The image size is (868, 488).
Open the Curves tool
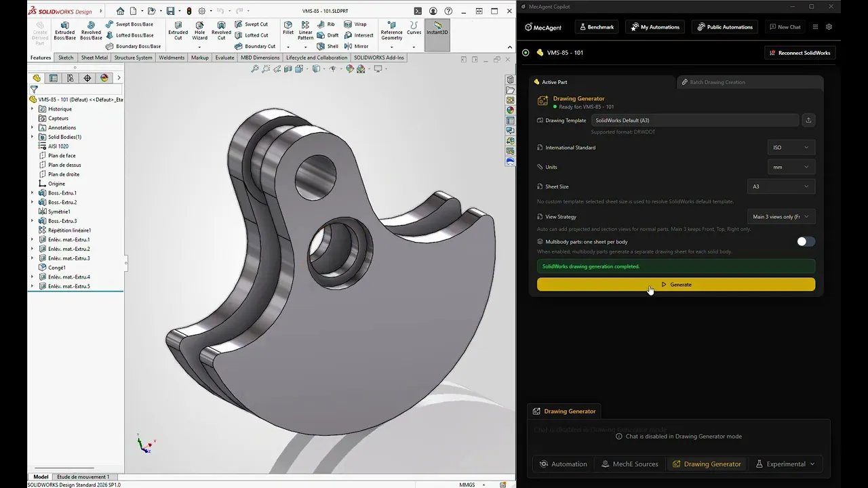(414, 27)
